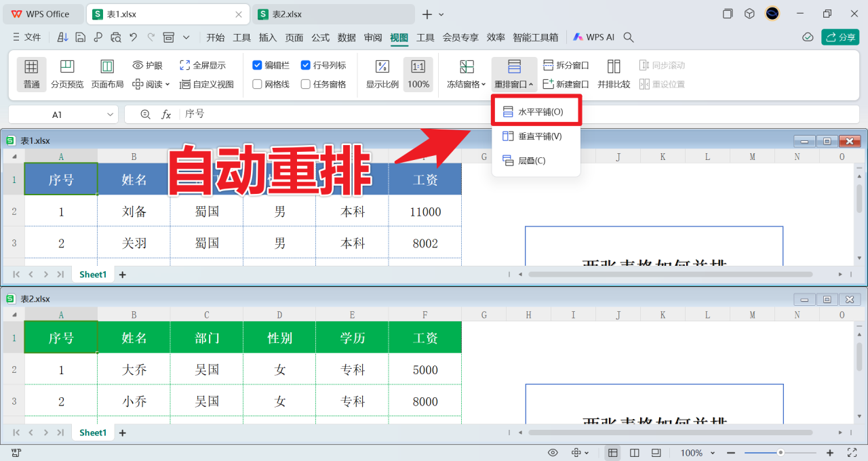Image resolution: width=868 pixels, height=461 pixels.
Task: Choose Cascade (层叠) option
Action: coord(536,161)
